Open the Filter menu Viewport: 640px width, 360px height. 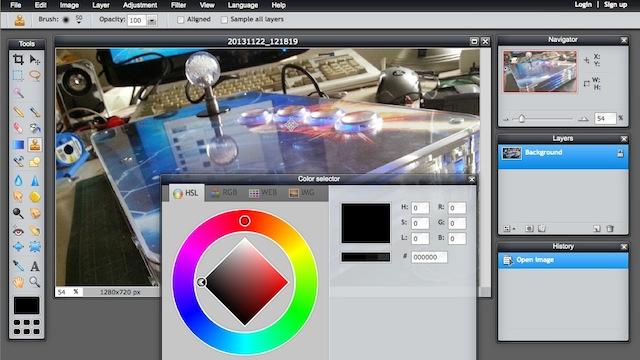178,5
